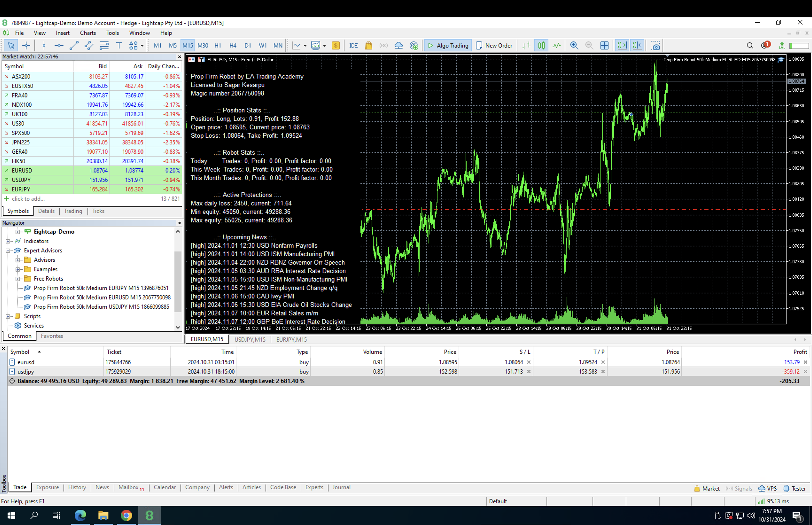Expand the Advisors folder
Screen dimensions: 812x525
click(x=18, y=260)
